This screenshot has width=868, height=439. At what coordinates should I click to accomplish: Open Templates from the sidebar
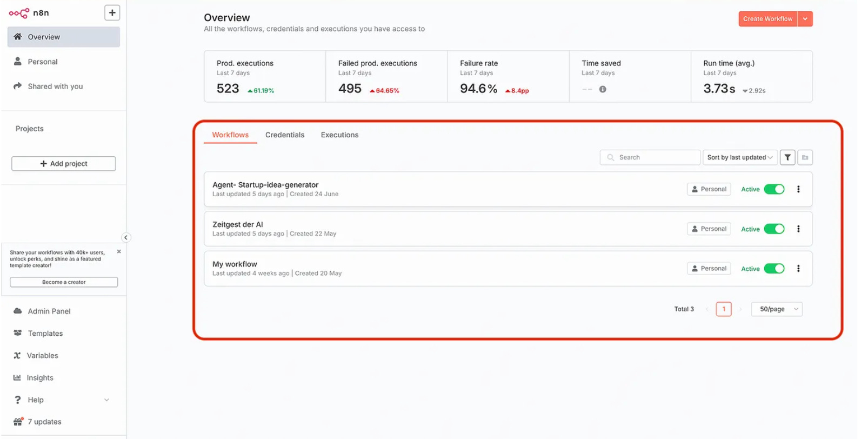click(x=64, y=333)
